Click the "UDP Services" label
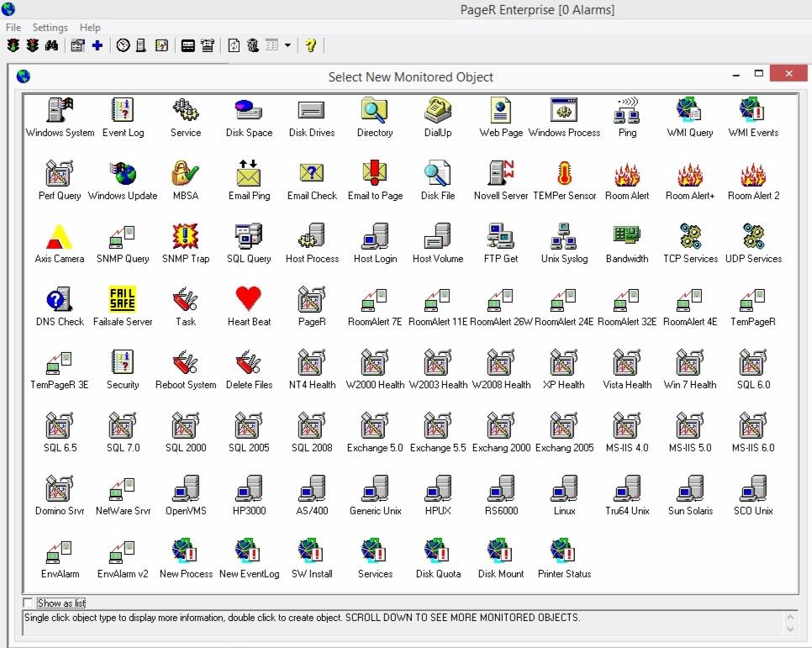 753,259
